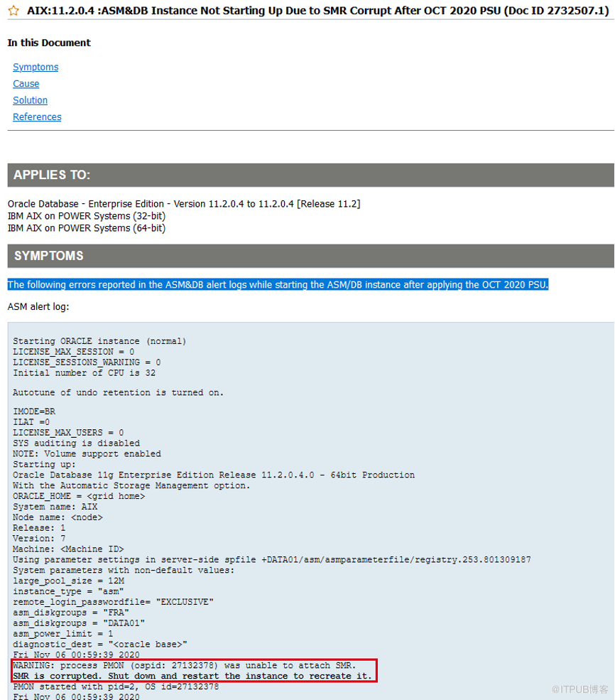The height and width of the screenshot is (700, 615).
Task: Open the Symptoms link
Action: (x=36, y=67)
